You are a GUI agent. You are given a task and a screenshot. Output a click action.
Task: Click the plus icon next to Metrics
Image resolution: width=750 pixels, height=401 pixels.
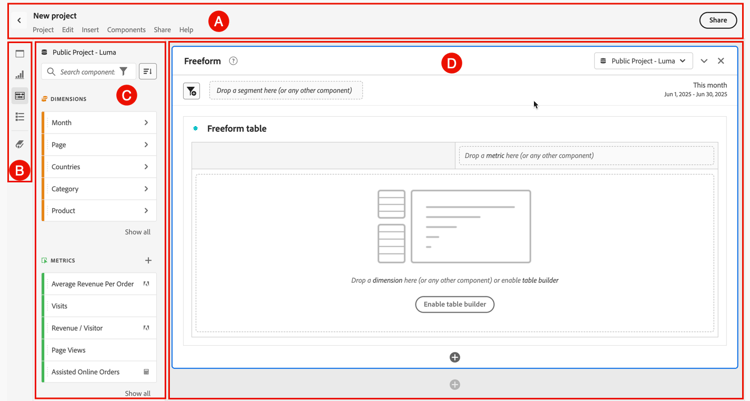coord(148,260)
